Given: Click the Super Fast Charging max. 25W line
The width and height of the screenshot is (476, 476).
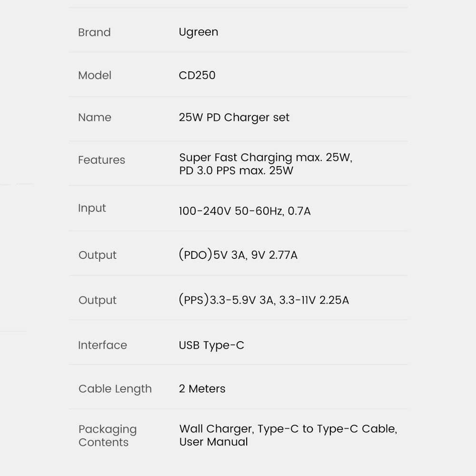Looking at the screenshot, I should pyautogui.click(x=266, y=158).
